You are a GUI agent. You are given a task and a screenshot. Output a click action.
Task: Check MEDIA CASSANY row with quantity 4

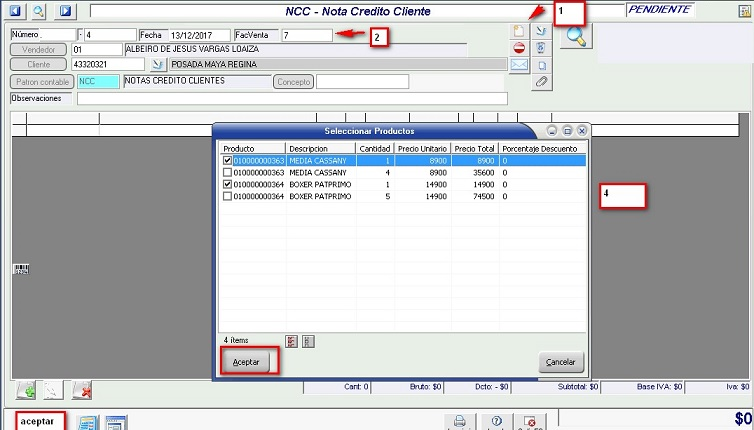(x=227, y=172)
